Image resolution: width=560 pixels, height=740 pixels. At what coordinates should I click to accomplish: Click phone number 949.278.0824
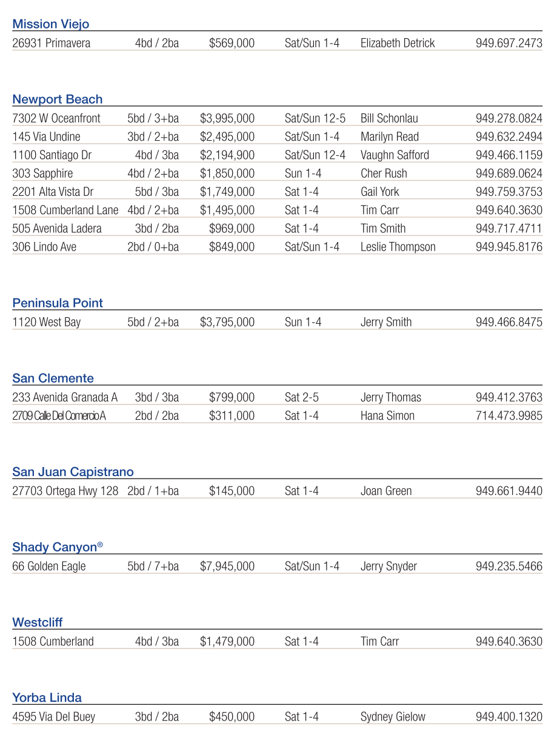[508, 118]
